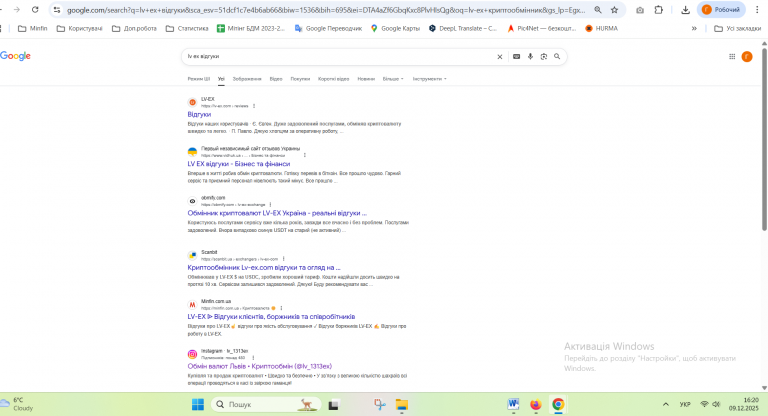768x416 pixels.
Task: Open LV-EX Відгуки клієнтів, боржників result
Action: [271, 317]
